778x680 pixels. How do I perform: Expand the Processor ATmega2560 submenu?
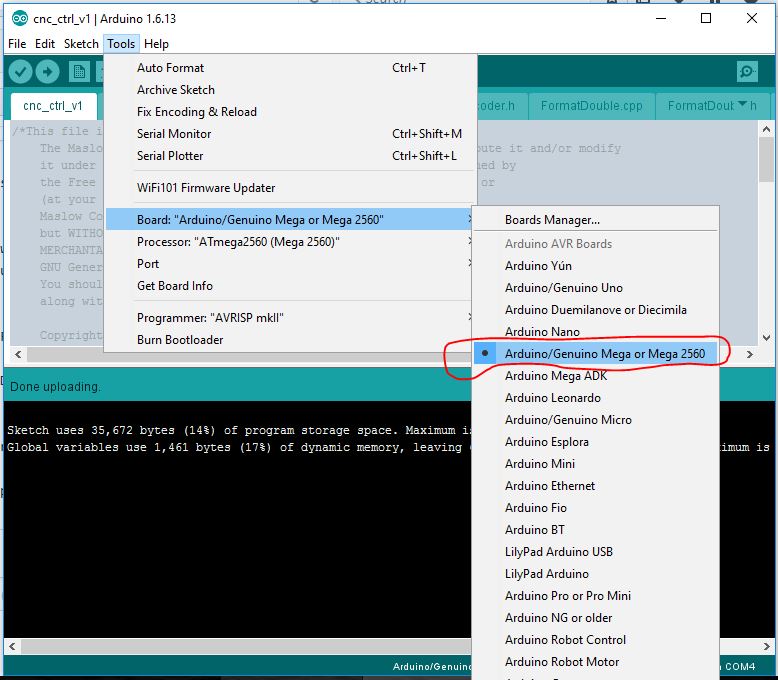tap(289, 242)
